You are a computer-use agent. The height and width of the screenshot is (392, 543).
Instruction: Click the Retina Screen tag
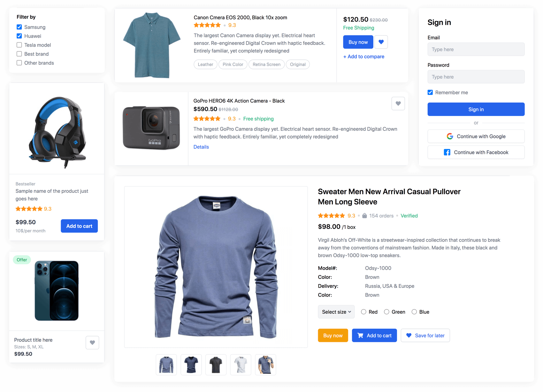coord(266,64)
